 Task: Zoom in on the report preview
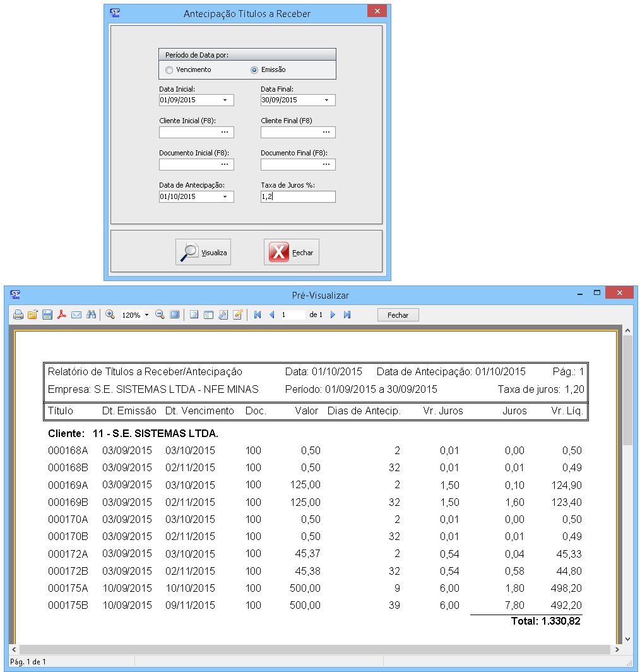[110, 315]
